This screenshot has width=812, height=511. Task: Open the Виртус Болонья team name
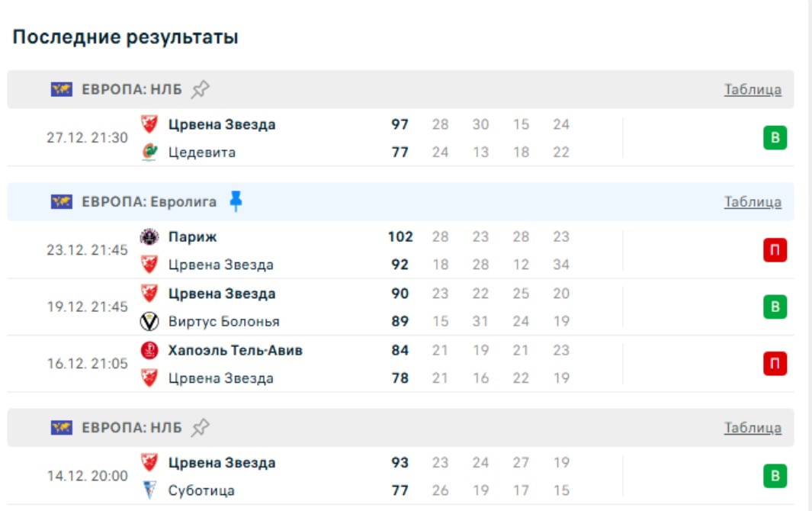coord(223,322)
